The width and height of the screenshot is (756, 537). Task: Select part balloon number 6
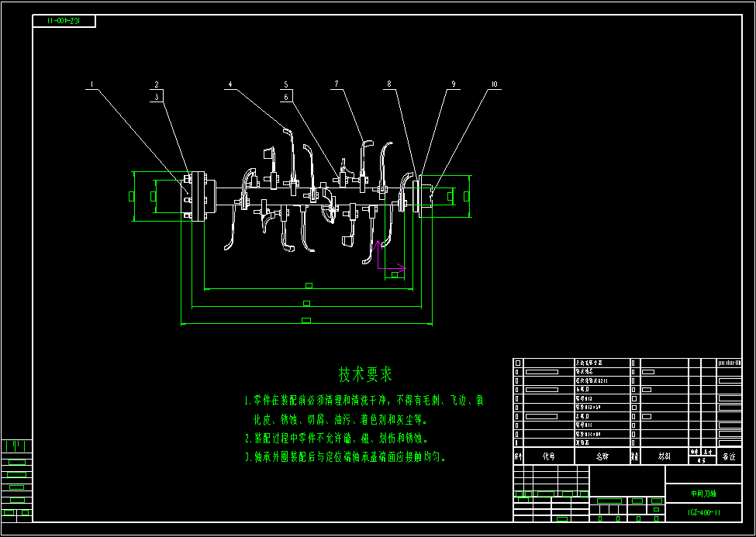[286, 97]
